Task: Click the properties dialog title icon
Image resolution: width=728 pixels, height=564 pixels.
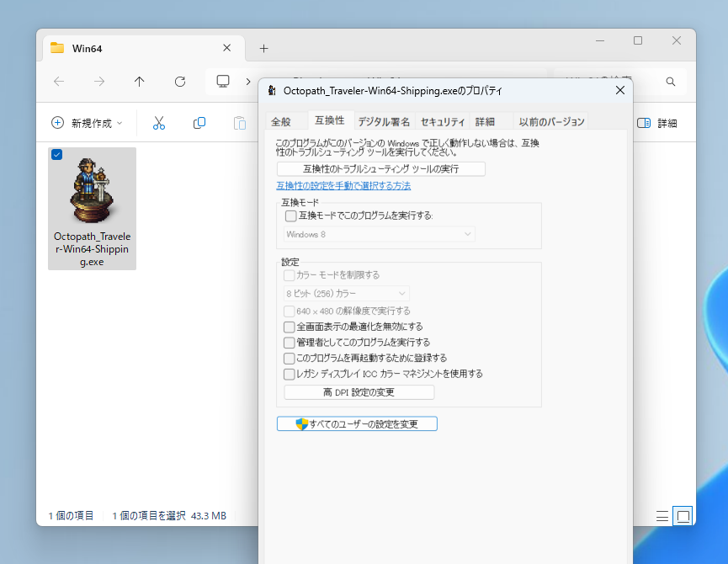Action: click(x=273, y=91)
